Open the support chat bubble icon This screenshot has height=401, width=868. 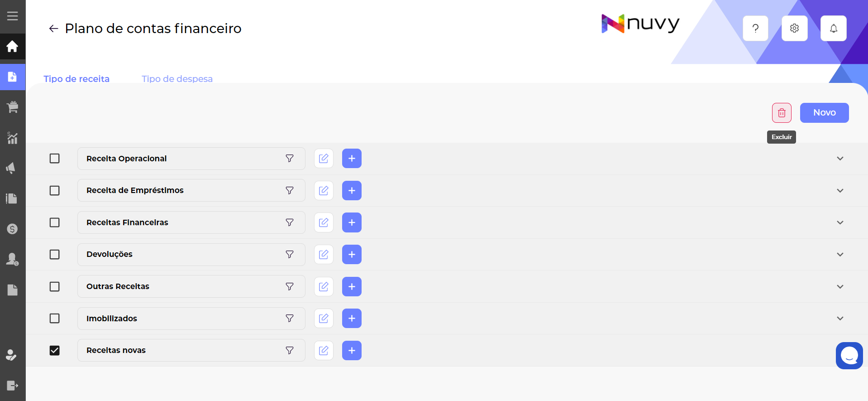pyautogui.click(x=849, y=356)
